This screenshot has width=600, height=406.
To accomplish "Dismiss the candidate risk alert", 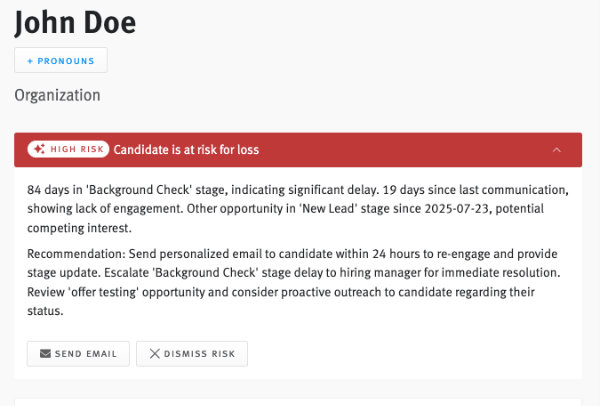I will point(192,354).
